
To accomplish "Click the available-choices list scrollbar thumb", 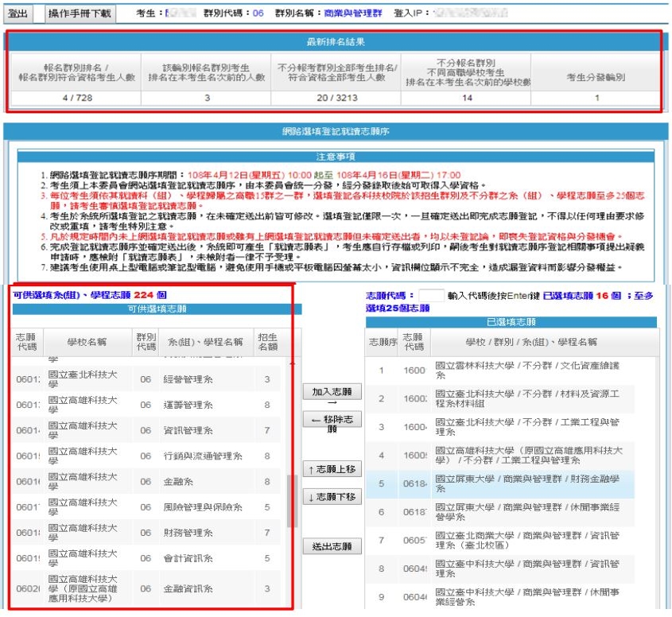I will click(x=293, y=500).
